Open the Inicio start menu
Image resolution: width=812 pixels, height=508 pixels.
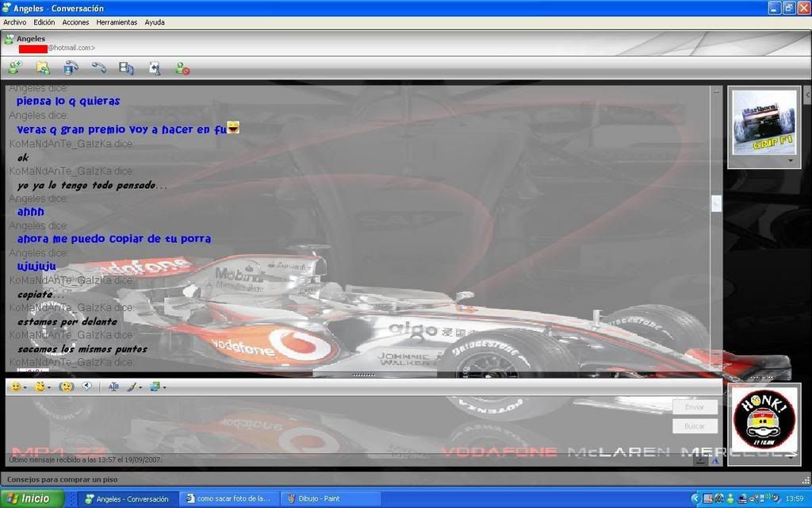tap(32, 498)
